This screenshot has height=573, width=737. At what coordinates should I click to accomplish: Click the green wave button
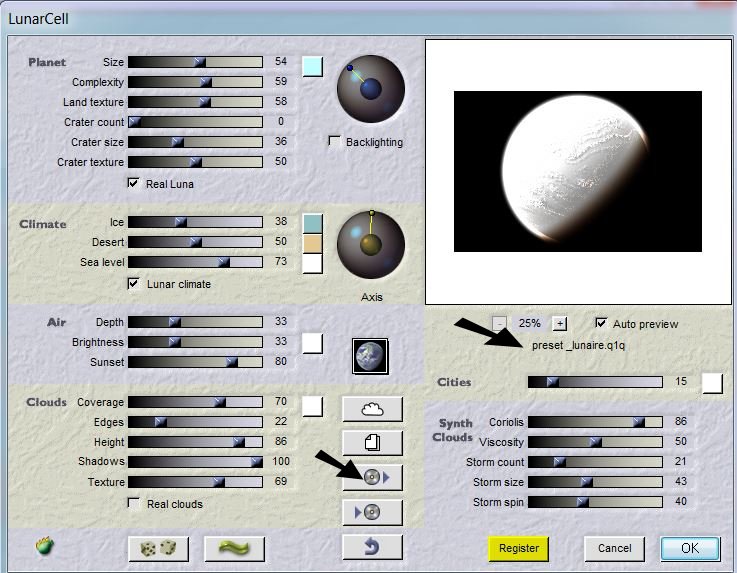tap(235, 549)
